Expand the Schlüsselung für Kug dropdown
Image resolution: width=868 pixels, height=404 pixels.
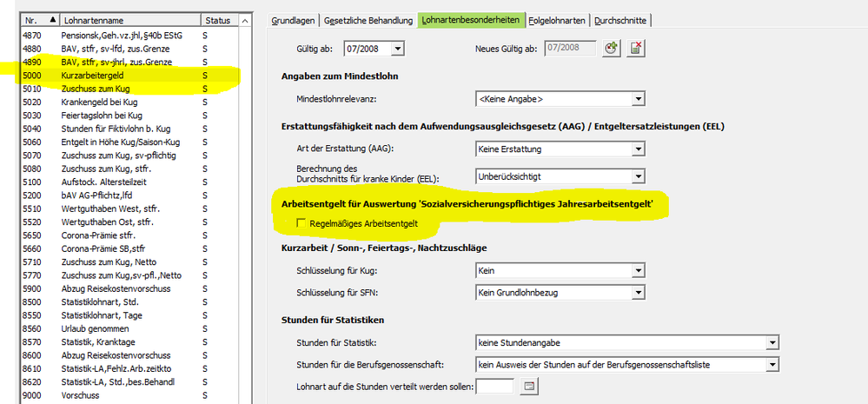click(x=637, y=271)
